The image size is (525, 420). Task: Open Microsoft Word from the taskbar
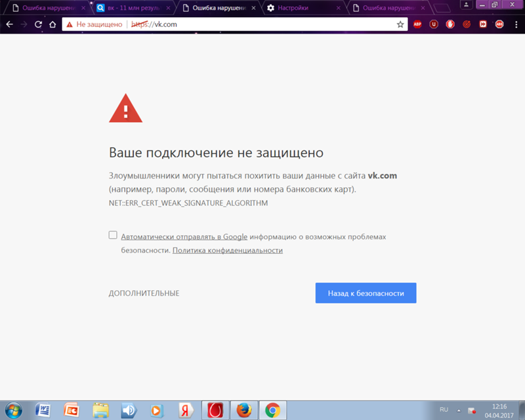43,410
